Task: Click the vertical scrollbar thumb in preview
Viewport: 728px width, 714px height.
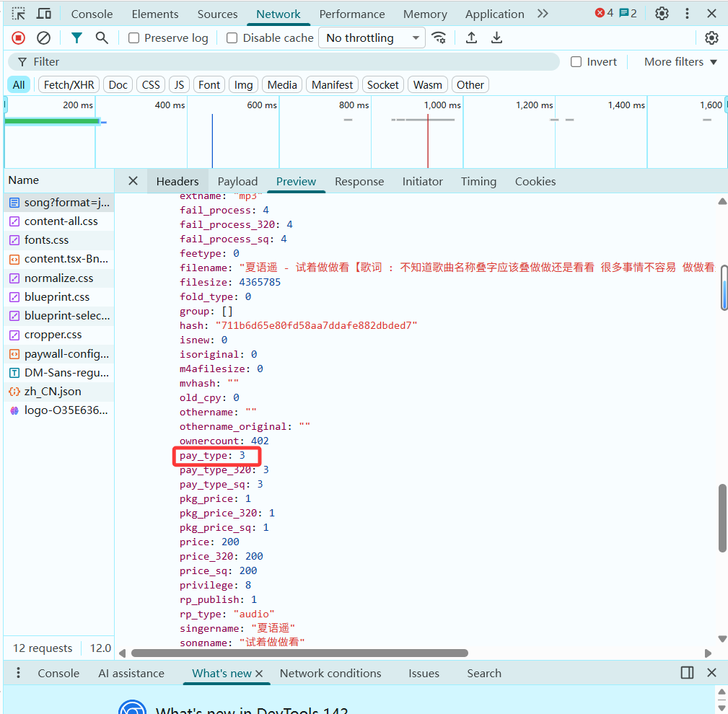Action: point(722,518)
